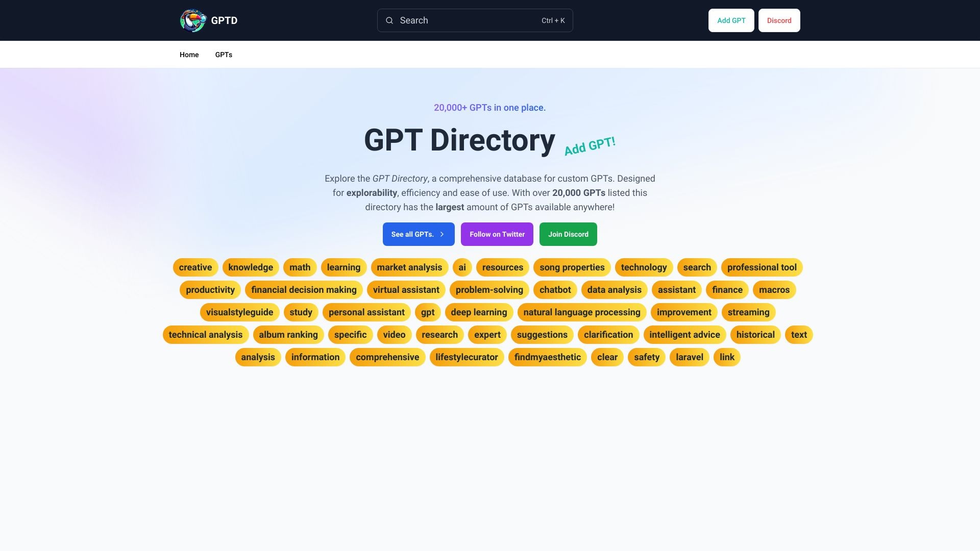Screen dimensions: 980x551
Task: Click the See all GPTs button
Action: [414, 234]
